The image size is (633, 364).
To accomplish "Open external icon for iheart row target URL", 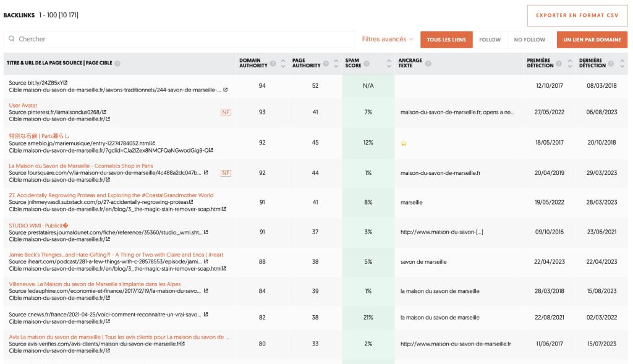I will click(x=224, y=268).
